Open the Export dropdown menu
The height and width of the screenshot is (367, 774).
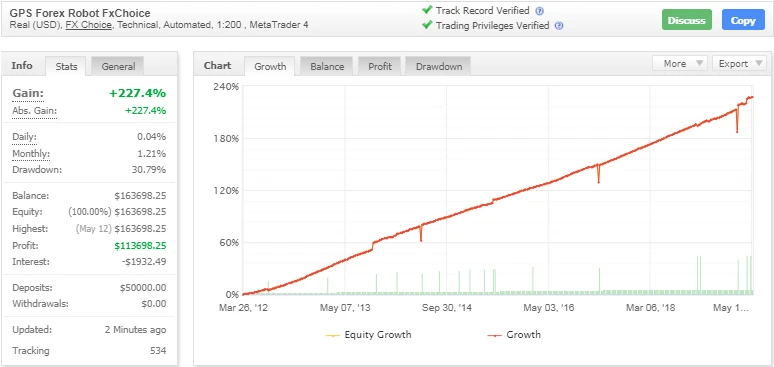click(x=739, y=63)
